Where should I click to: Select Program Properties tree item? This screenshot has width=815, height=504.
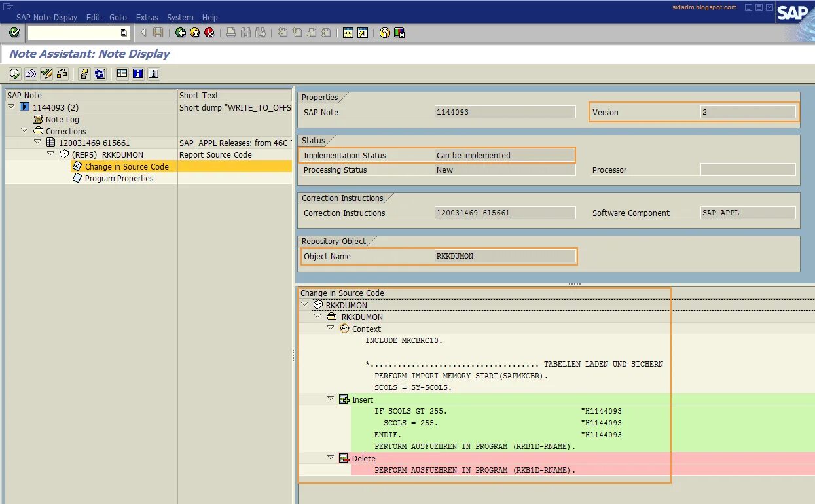118,178
